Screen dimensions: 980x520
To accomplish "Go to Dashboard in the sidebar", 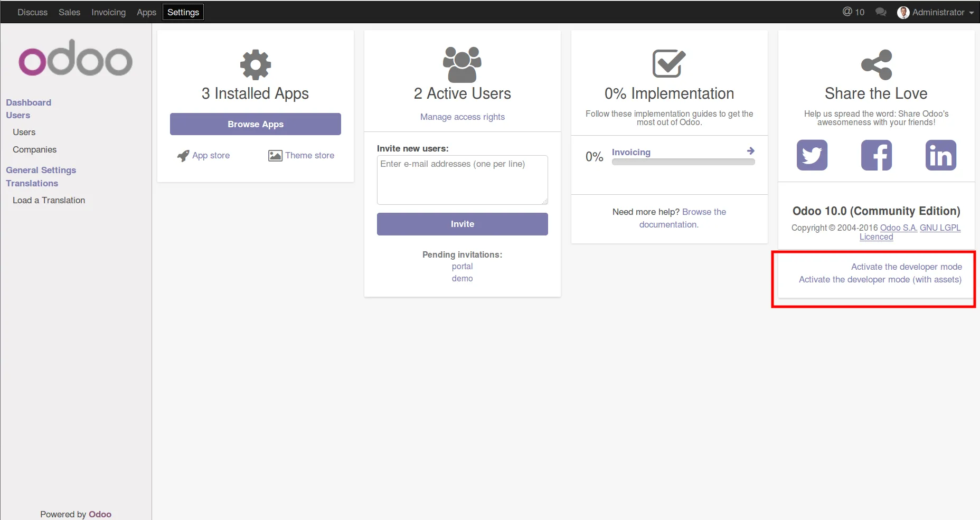I will pyautogui.click(x=29, y=102).
